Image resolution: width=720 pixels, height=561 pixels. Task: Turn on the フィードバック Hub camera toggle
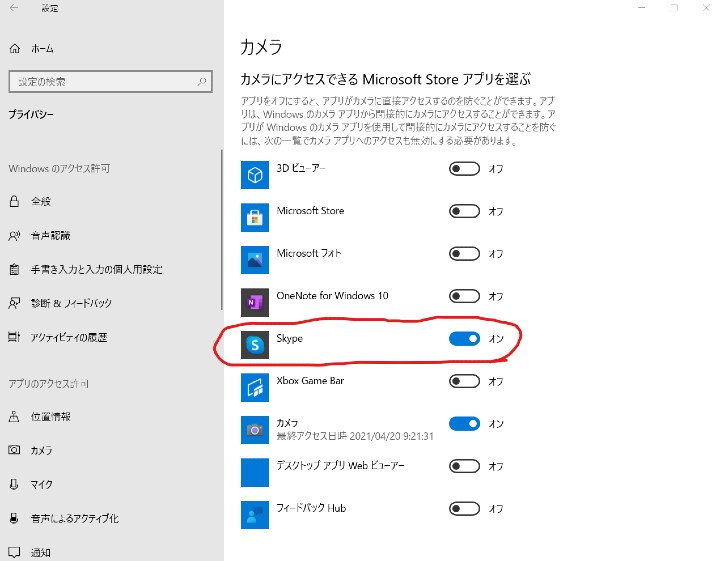464,509
